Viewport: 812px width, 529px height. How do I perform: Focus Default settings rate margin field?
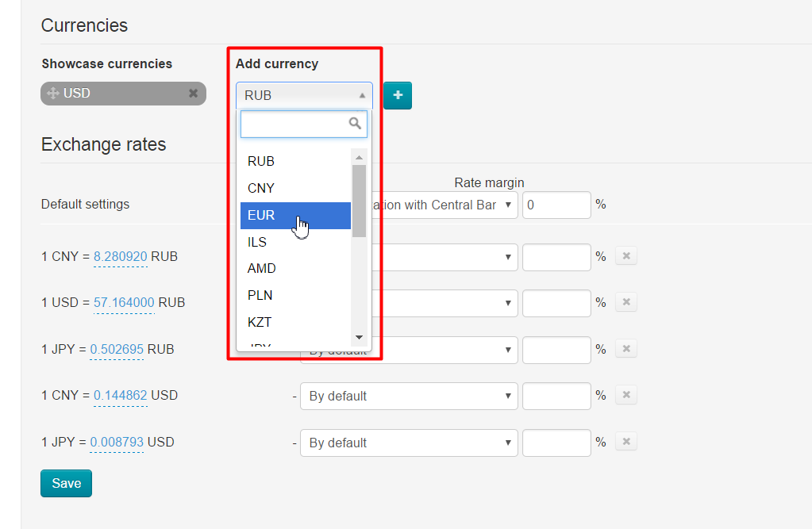(x=556, y=205)
